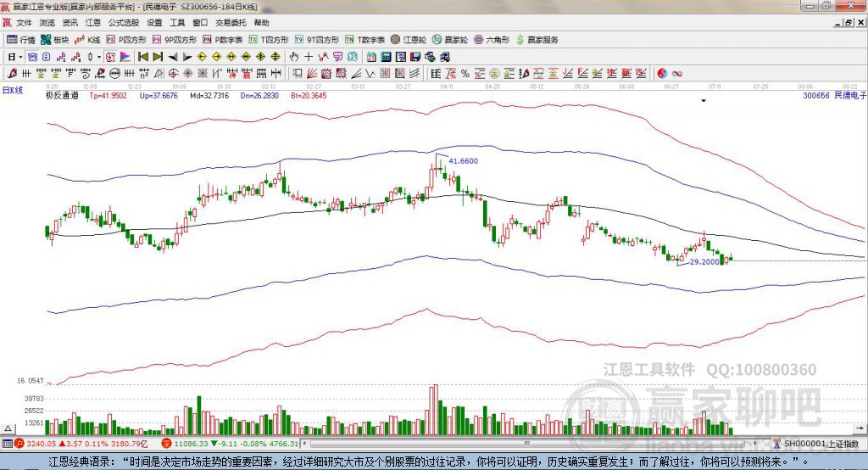Open the 9T四方形 tool
This screenshot has height=470, width=868.
317,40
